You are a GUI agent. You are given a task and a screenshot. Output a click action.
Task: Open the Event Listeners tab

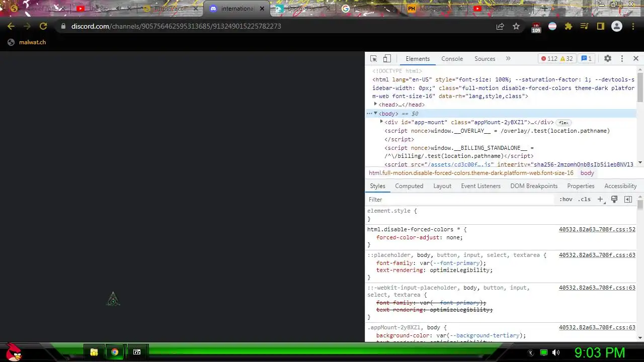(x=480, y=186)
